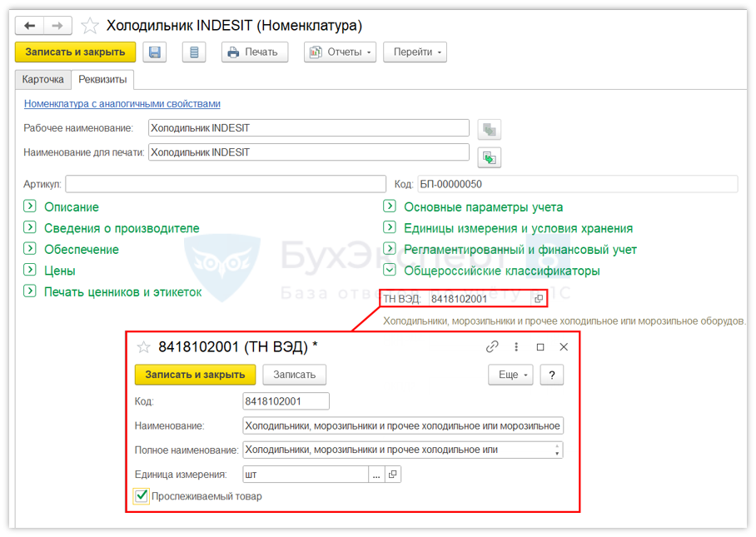Maximize the ТН ВЭД dialog window

[x=540, y=347]
